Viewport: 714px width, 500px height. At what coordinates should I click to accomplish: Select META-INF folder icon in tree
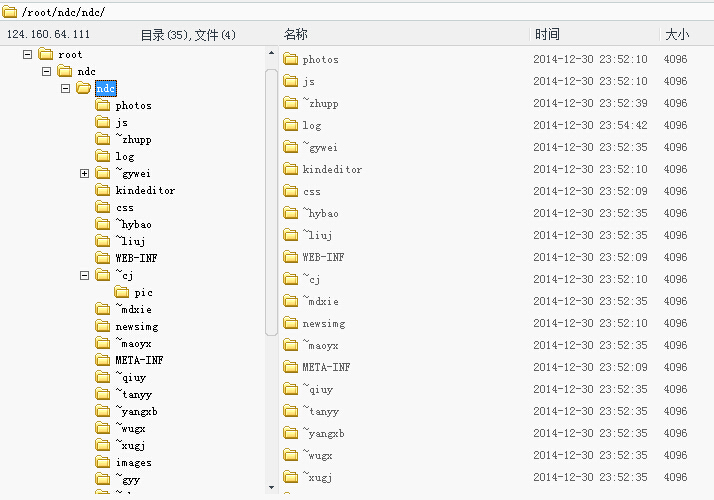pyautogui.click(x=103, y=360)
